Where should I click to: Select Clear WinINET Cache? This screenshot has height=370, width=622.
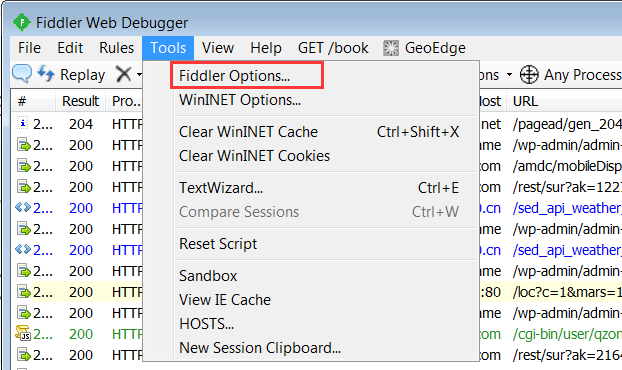pyautogui.click(x=248, y=132)
